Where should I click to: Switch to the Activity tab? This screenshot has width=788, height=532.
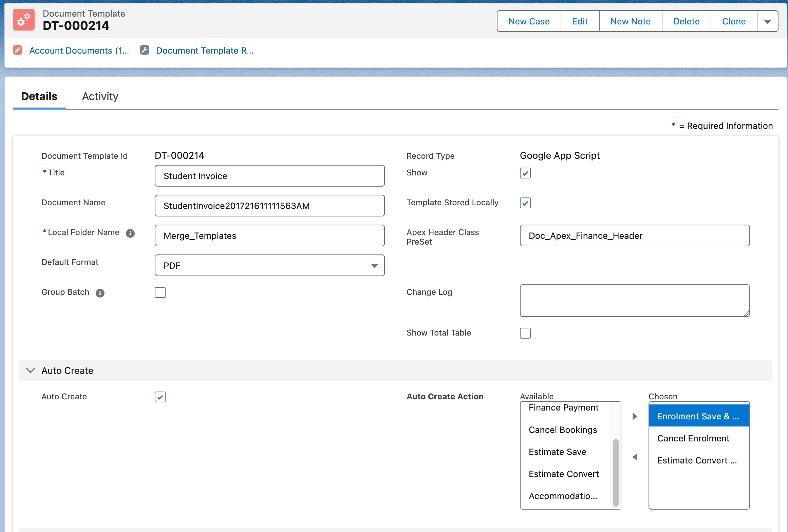point(101,96)
